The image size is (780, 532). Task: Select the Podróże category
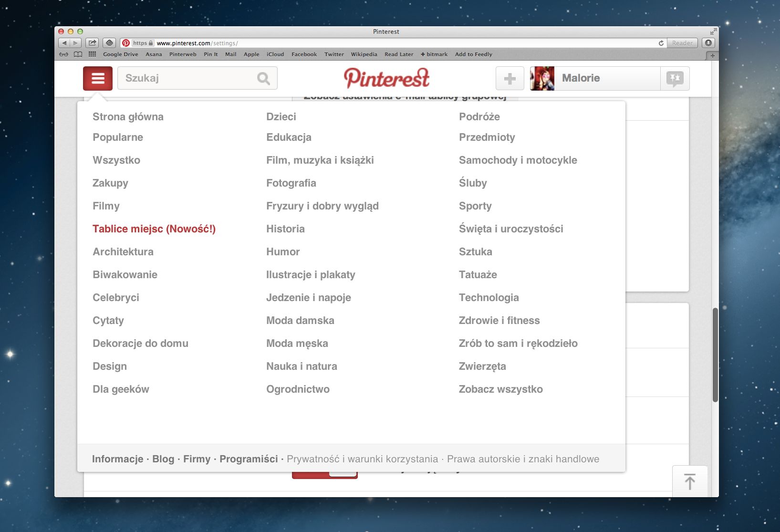479,117
